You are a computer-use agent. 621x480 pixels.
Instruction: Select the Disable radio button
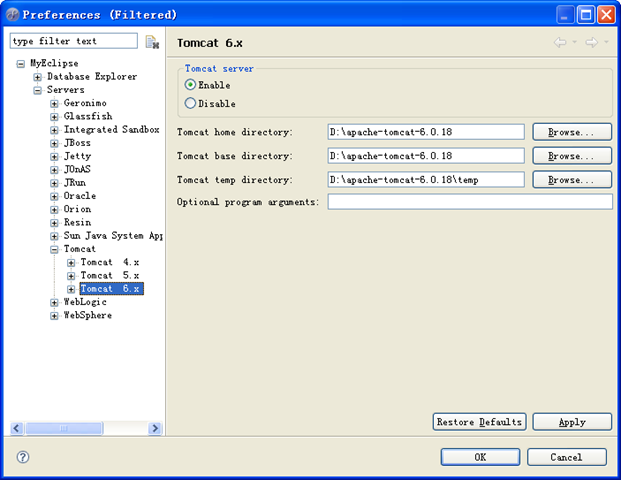(x=190, y=103)
